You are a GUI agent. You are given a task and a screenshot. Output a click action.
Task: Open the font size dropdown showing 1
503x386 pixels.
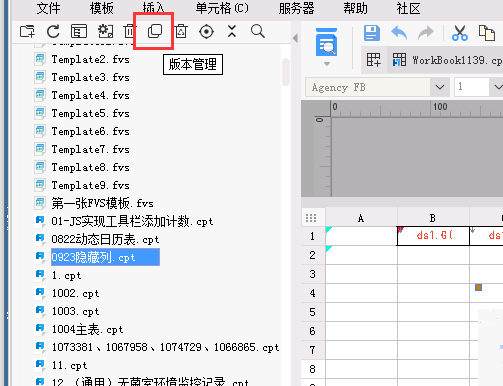pos(498,87)
